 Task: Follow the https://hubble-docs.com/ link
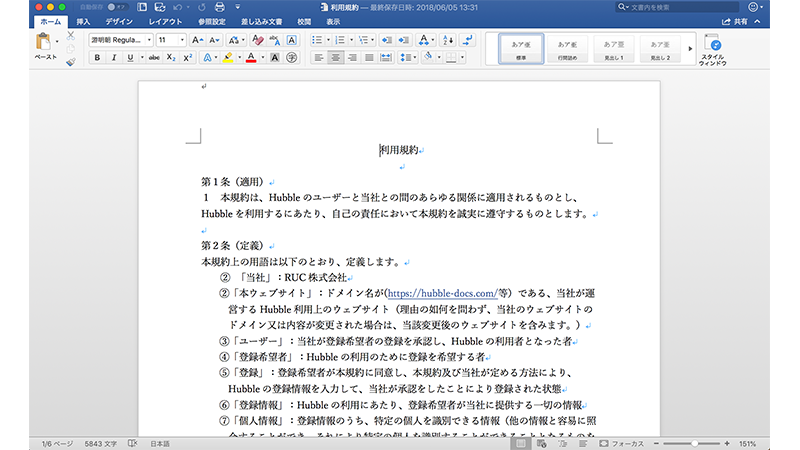point(442,293)
